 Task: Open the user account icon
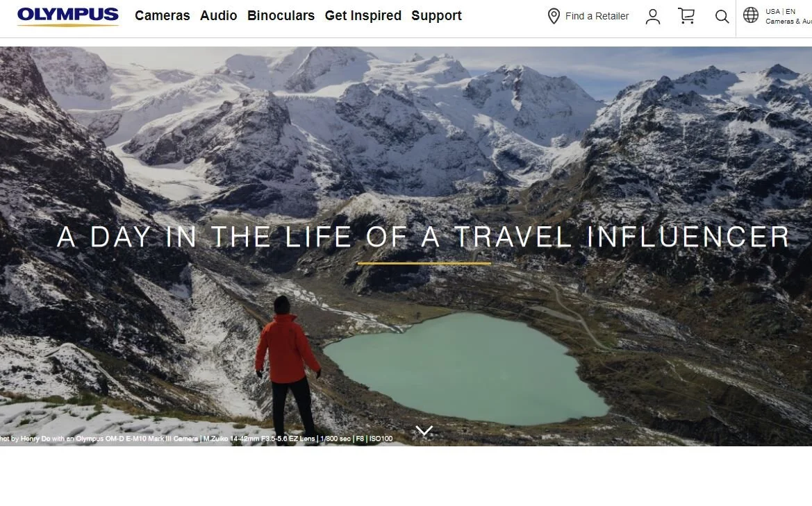coord(653,17)
